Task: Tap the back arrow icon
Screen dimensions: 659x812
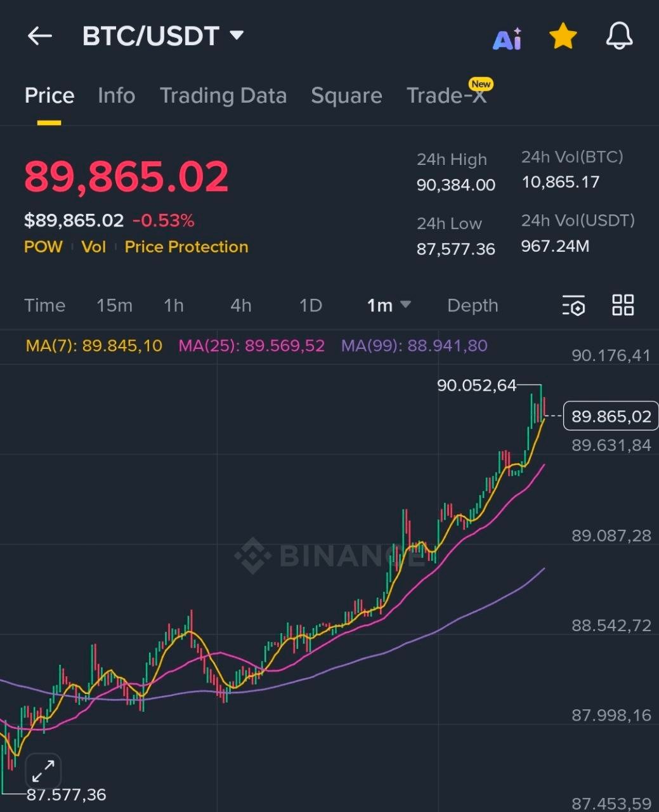Action: click(x=39, y=36)
